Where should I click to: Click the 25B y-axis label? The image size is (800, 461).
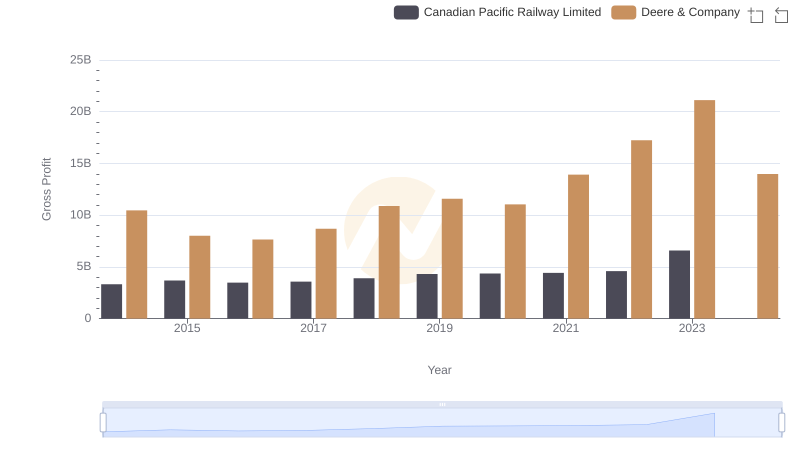[x=81, y=60]
